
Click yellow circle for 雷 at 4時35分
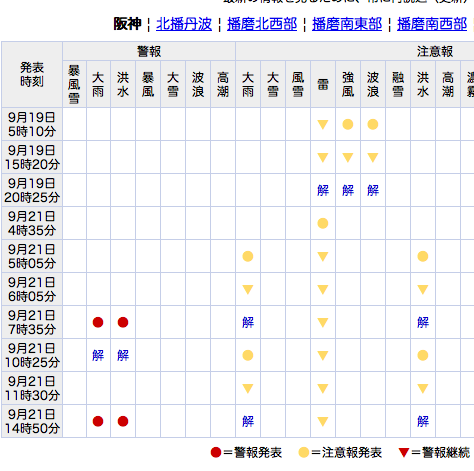pyautogui.click(x=323, y=223)
